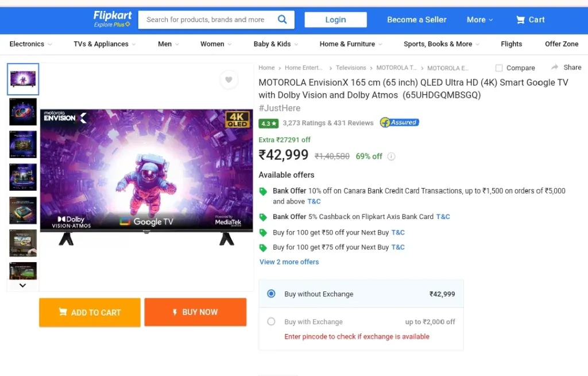Click the price info icon beside 69% off
The height and width of the screenshot is (376, 588).
(391, 156)
